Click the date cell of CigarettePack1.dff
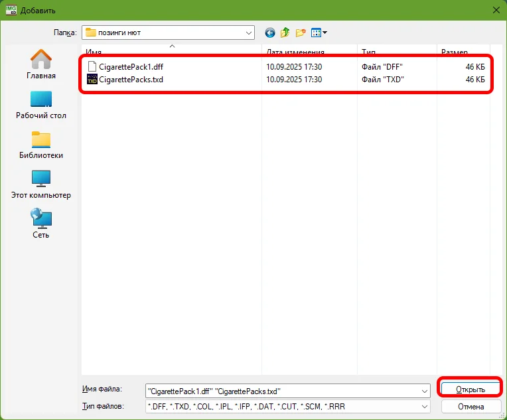The image size is (507, 420). pos(294,66)
